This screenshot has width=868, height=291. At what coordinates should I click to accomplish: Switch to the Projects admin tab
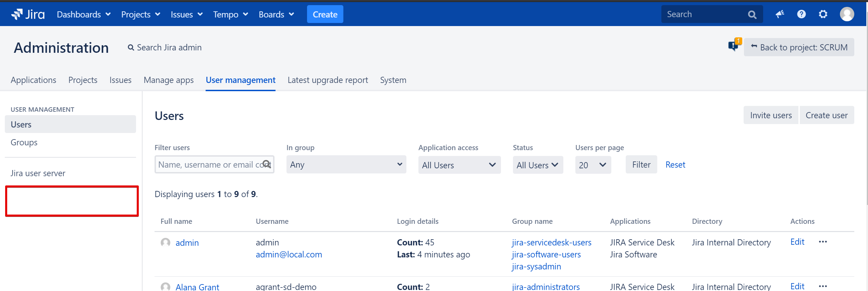pyautogui.click(x=83, y=80)
